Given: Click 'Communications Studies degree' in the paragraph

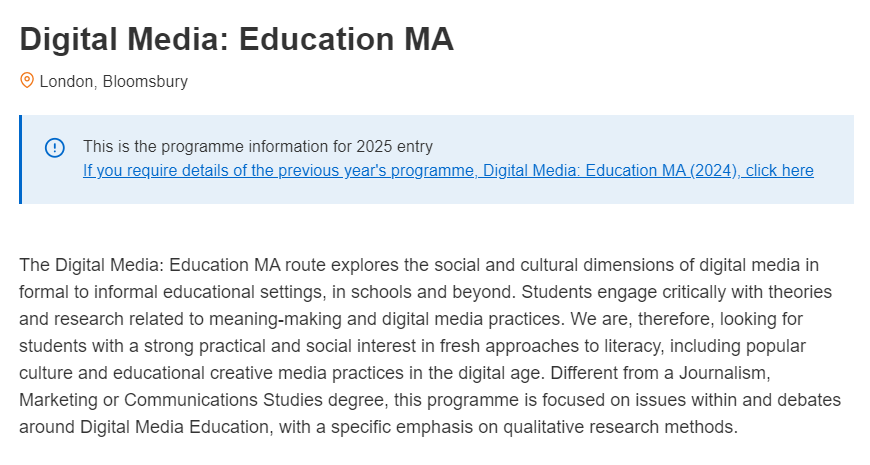Looking at the screenshot, I should coord(259,400).
